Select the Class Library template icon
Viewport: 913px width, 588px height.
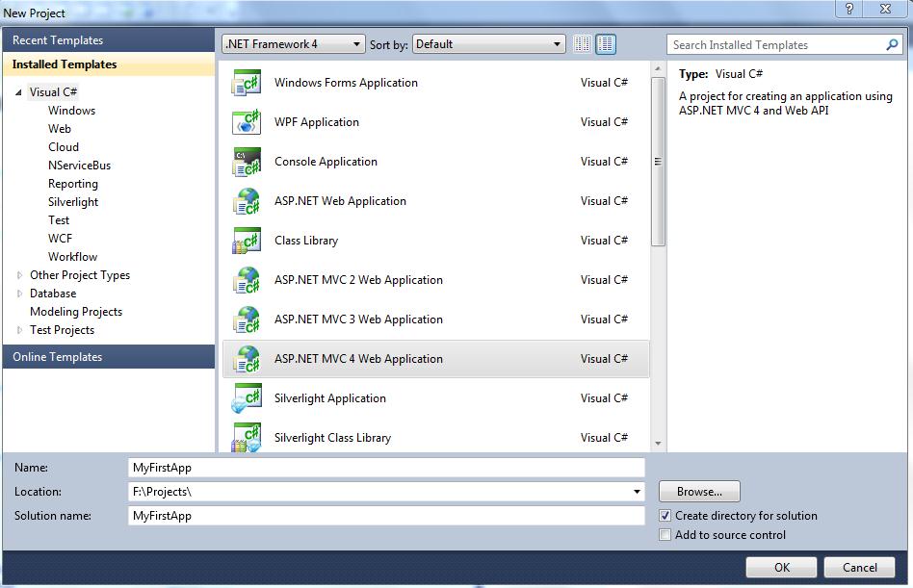(247, 241)
